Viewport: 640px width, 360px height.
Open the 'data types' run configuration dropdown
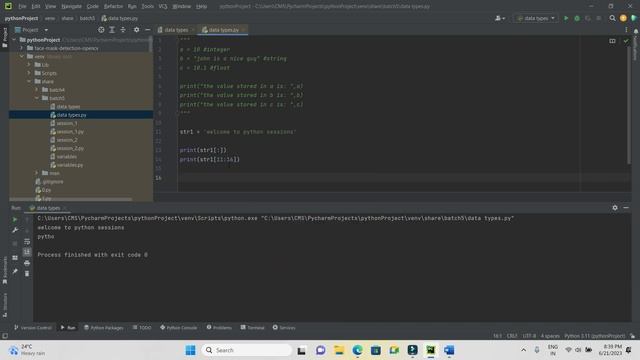[x=536, y=18]
